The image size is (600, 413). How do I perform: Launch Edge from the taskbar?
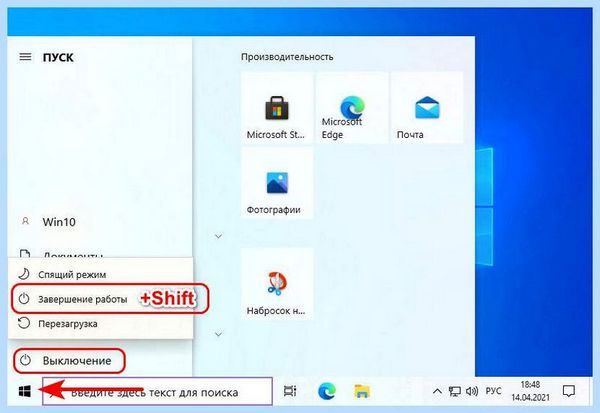click(326, 391)
